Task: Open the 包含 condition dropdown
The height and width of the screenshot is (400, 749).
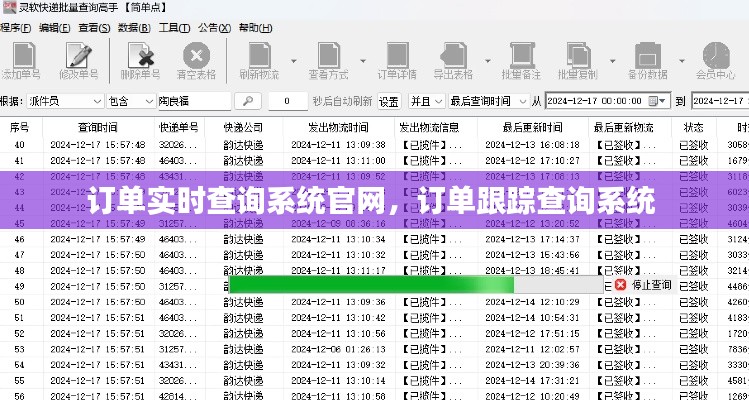Action: tap(148, 101)
